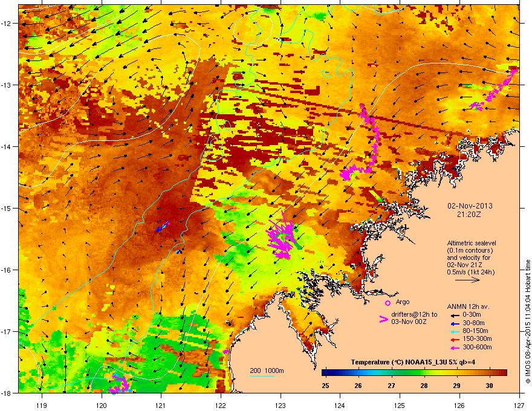Screen dimensions: 532x411
Task: Click the Temperature NOAA15_L3U colorbar title
Action: point(413,362)
